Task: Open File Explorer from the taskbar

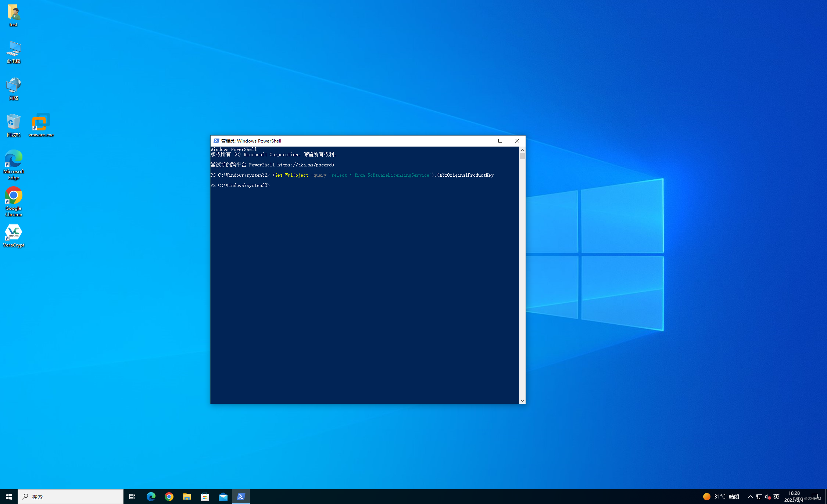Action: click(187, 497)
